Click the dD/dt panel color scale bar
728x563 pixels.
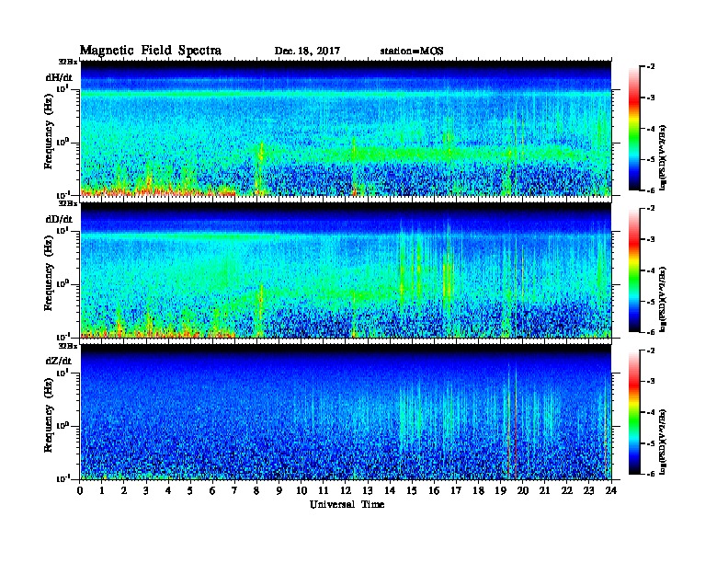(634, 270)
